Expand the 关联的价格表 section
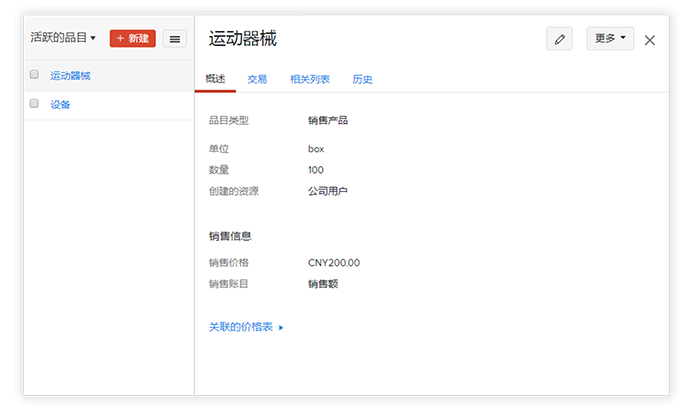This screenshot has width=691, height=408. pos(246,327)
